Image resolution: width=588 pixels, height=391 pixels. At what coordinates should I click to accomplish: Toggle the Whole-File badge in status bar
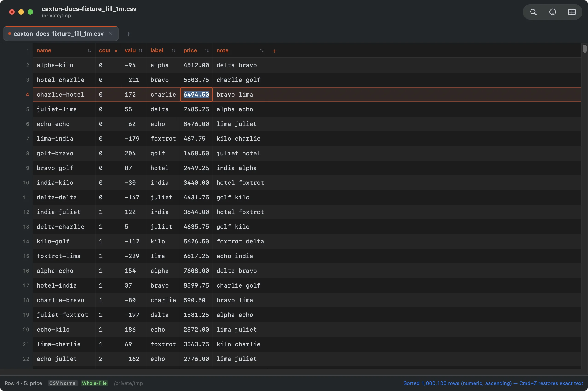94,383
